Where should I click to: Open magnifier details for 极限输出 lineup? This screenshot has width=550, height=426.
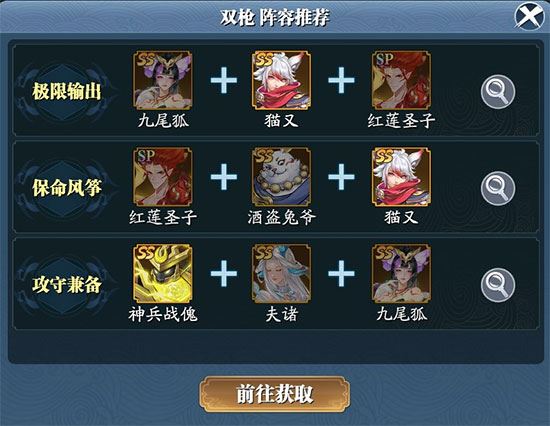coord(498,92)
